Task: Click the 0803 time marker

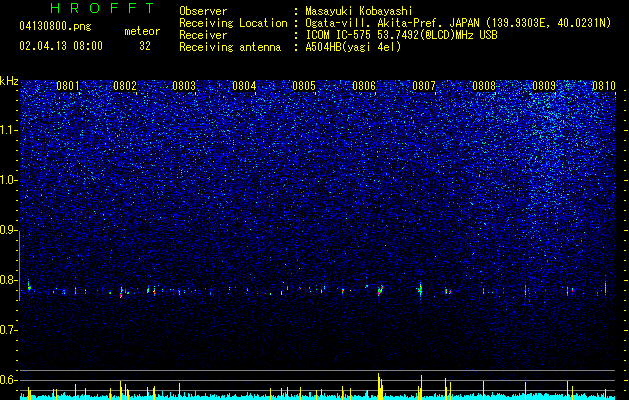Action: tap(184, 86)
